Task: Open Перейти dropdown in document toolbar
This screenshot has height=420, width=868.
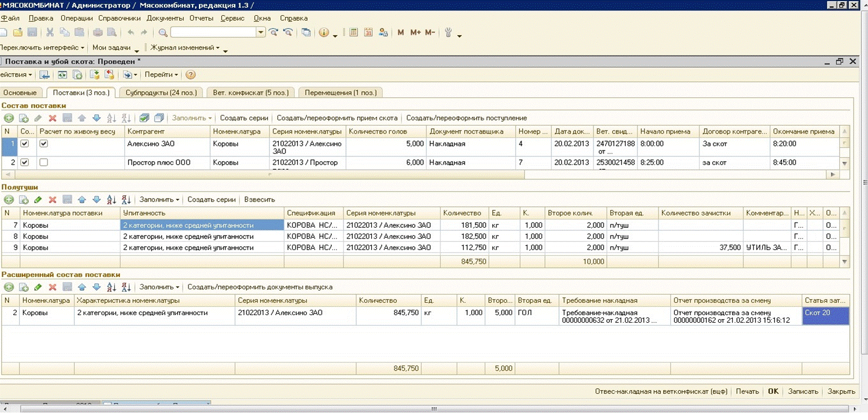Action: click(x=161, y=75)
